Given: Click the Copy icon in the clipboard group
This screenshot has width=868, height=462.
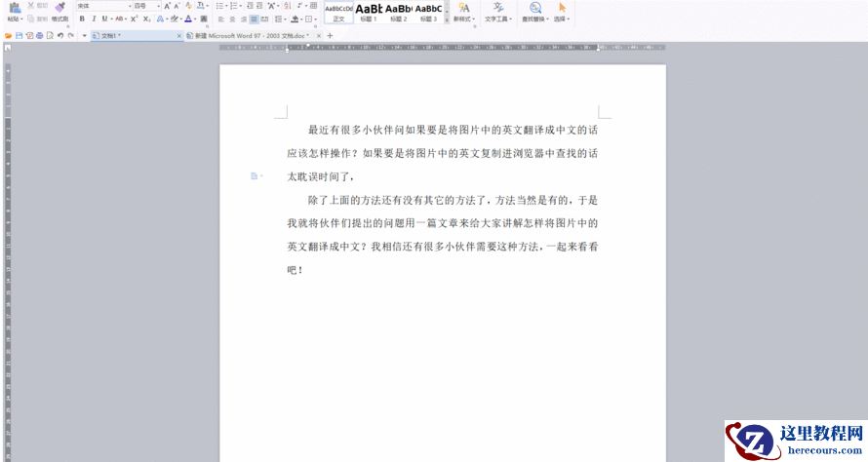Looking at the screenshot, I should tap(31, 19).
